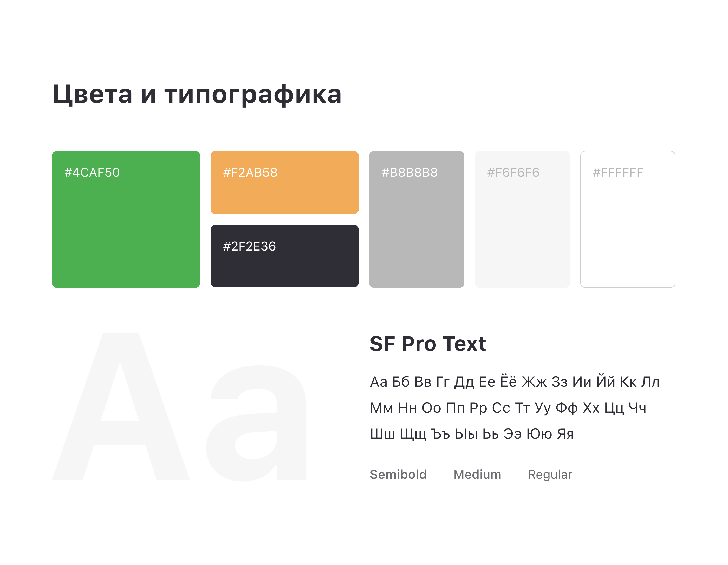
Task: Click the last alphabet row starting Шш Щщ
Action: (x=472, y=434)
